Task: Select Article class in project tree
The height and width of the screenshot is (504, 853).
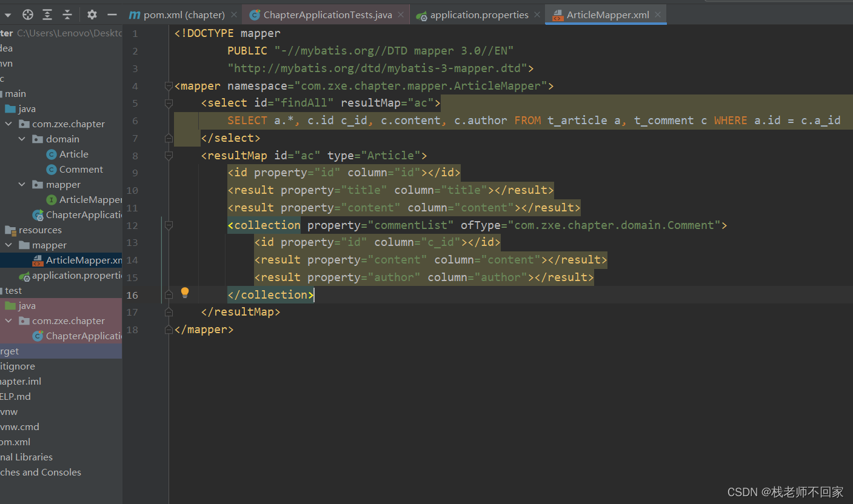Action: pos(73,154)
